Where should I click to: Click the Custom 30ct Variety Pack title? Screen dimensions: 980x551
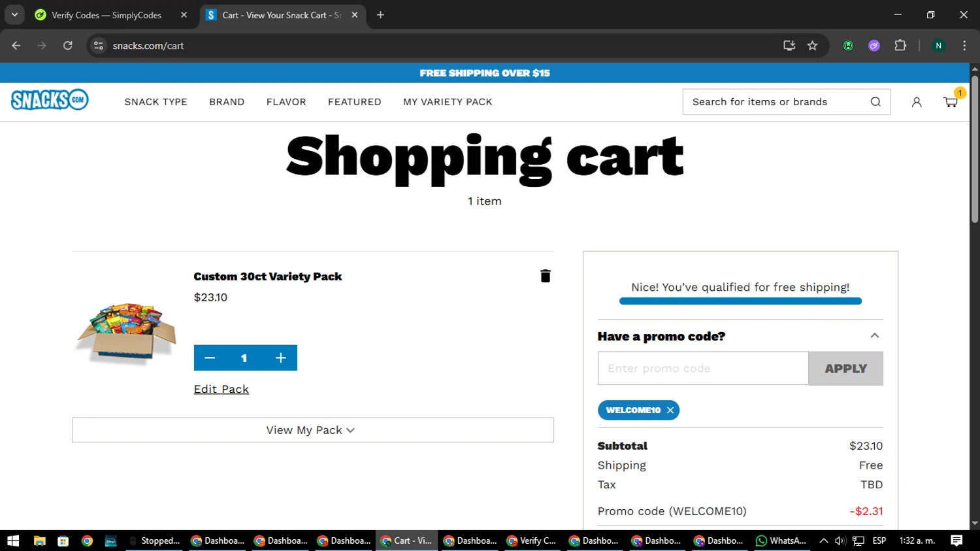[268, 276]
